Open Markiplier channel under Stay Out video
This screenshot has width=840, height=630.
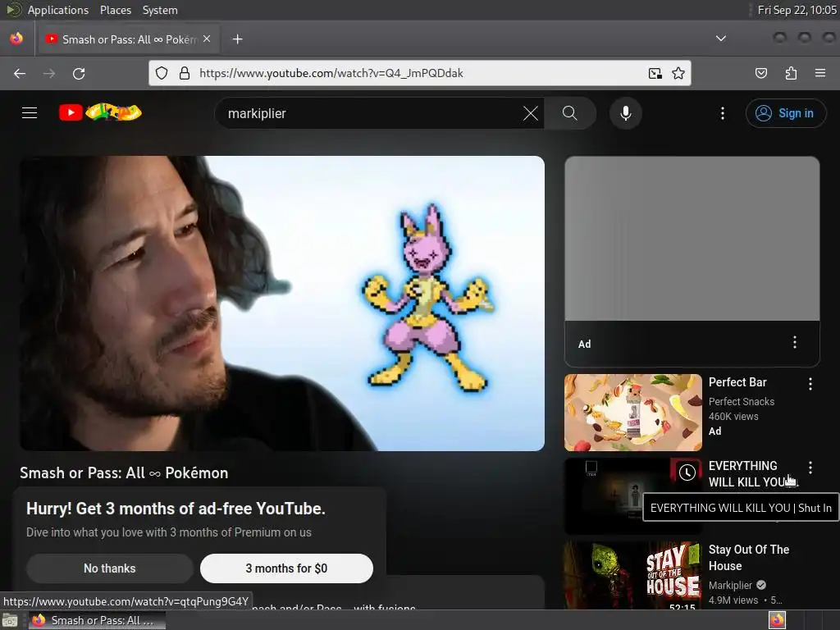click(x=730, y=585)
